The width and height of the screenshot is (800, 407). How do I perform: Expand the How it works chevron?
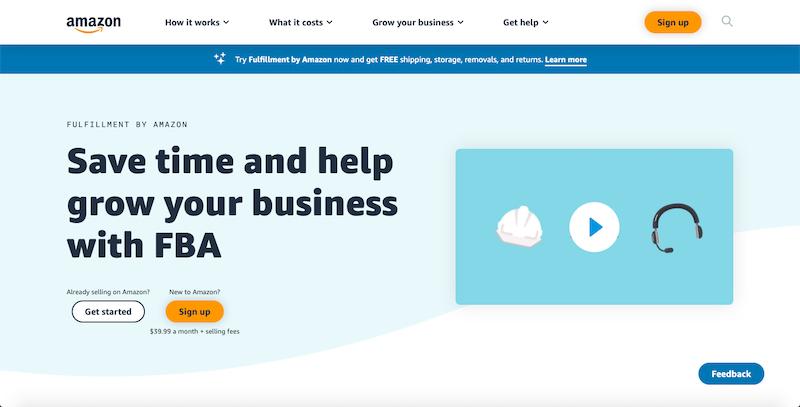pyautogui.click(x=226, y=22)
